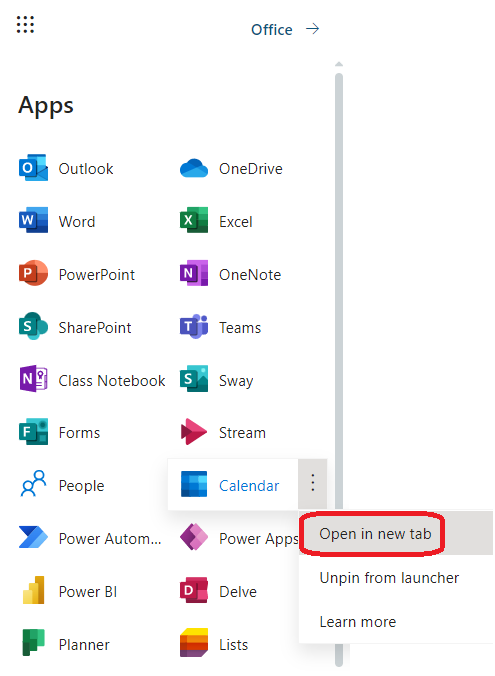495x676 pixels.
Task: Launch OneDrive from its cloud icon
Action: click(194, 168)
